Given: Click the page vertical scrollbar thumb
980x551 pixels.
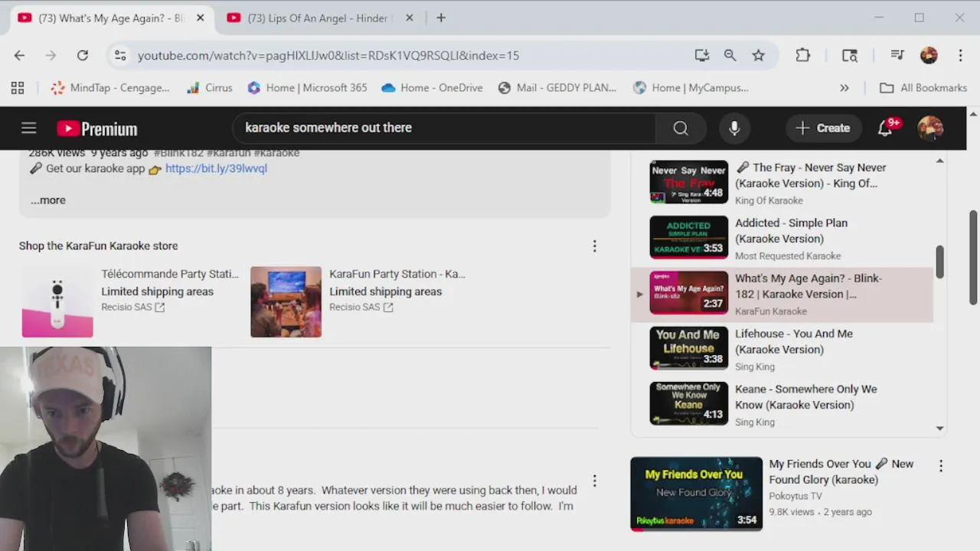Looking at the screenshot, I should (973, 258).
